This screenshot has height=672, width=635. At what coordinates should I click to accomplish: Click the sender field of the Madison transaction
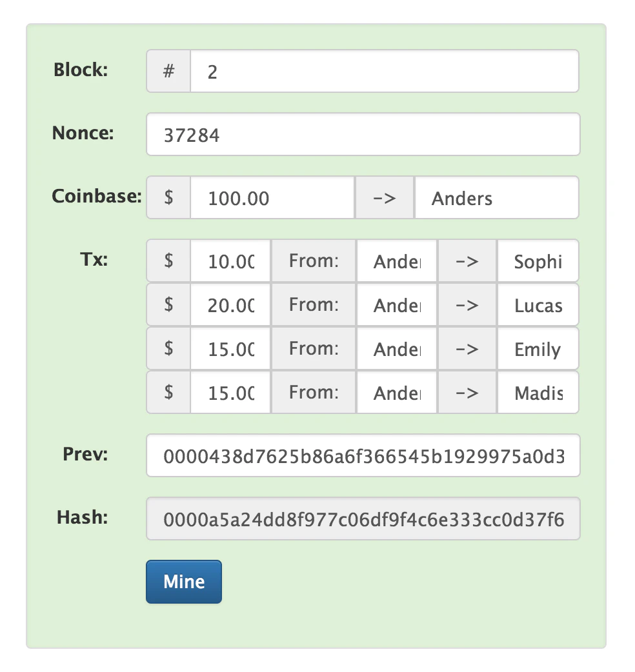(396, 393)
